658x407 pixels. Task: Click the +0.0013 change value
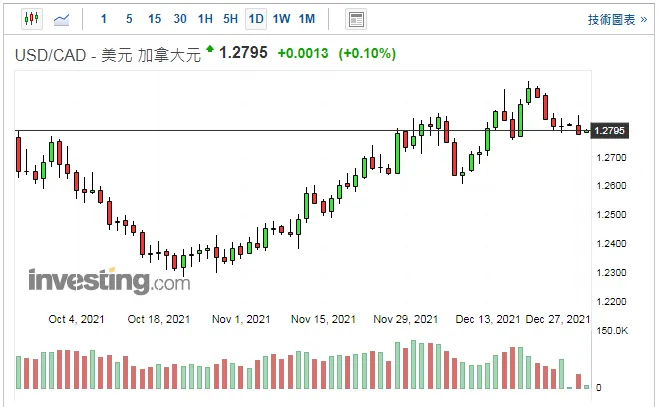[x=303, y=53]
